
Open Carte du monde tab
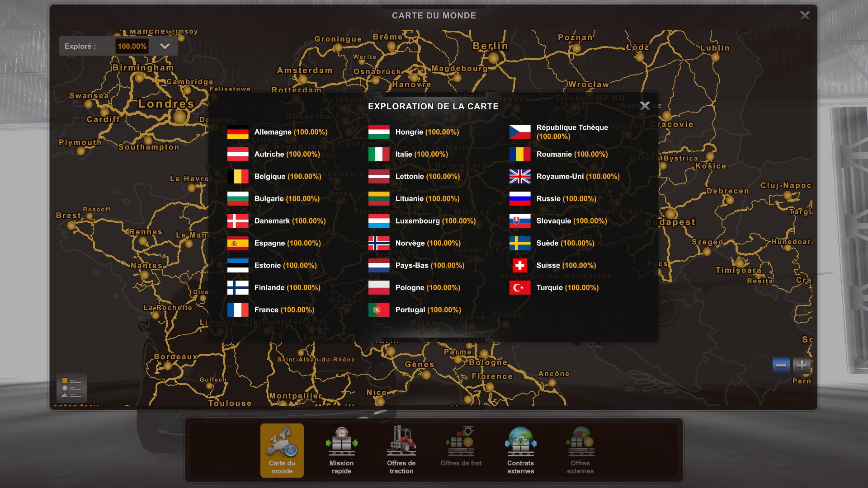pyautogui.click(x=282, y=450)
